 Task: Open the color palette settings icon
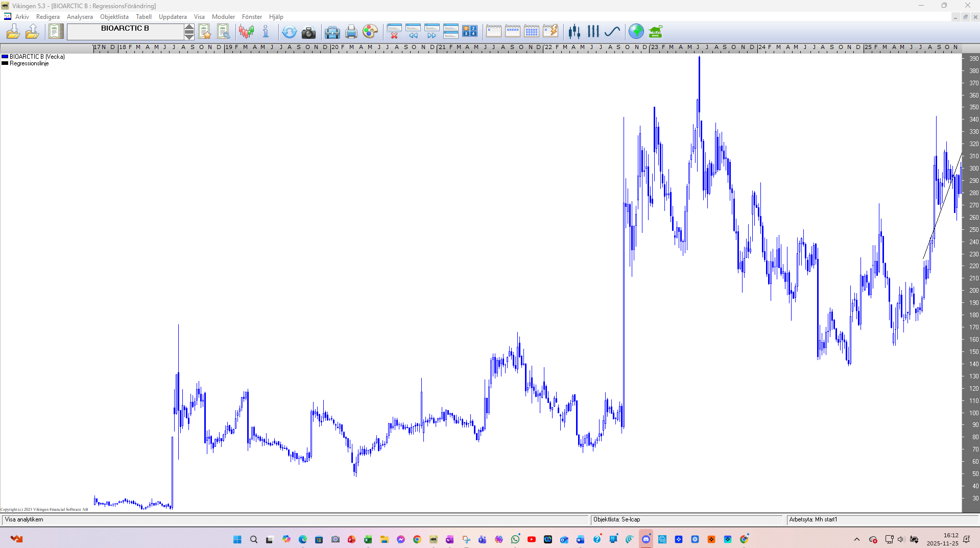[370, 32]
